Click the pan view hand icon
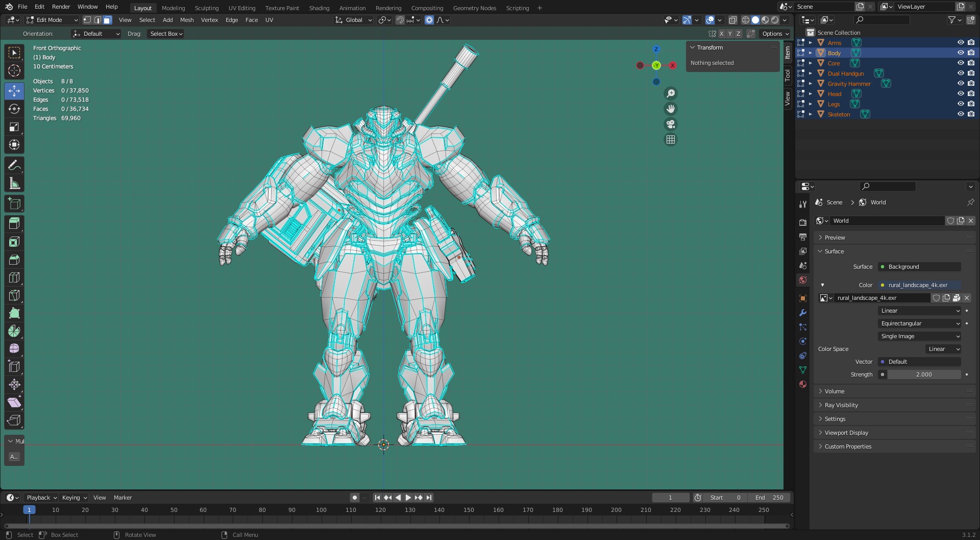Screen dimensions: 980x540 (671, 109)
